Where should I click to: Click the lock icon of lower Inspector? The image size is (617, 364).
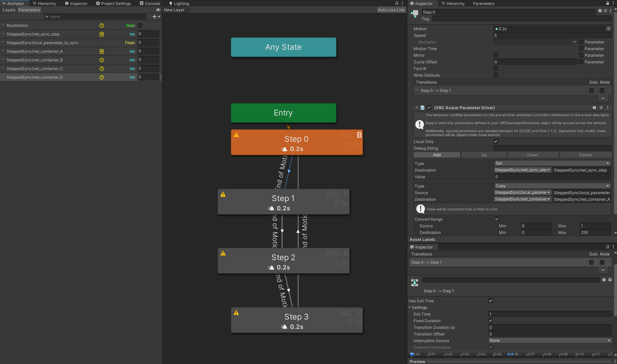(608, 247)
